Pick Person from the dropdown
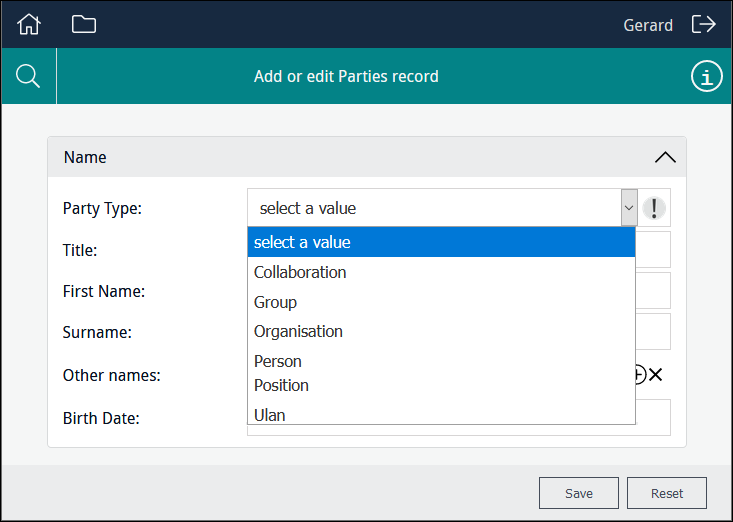 [278, 360]
